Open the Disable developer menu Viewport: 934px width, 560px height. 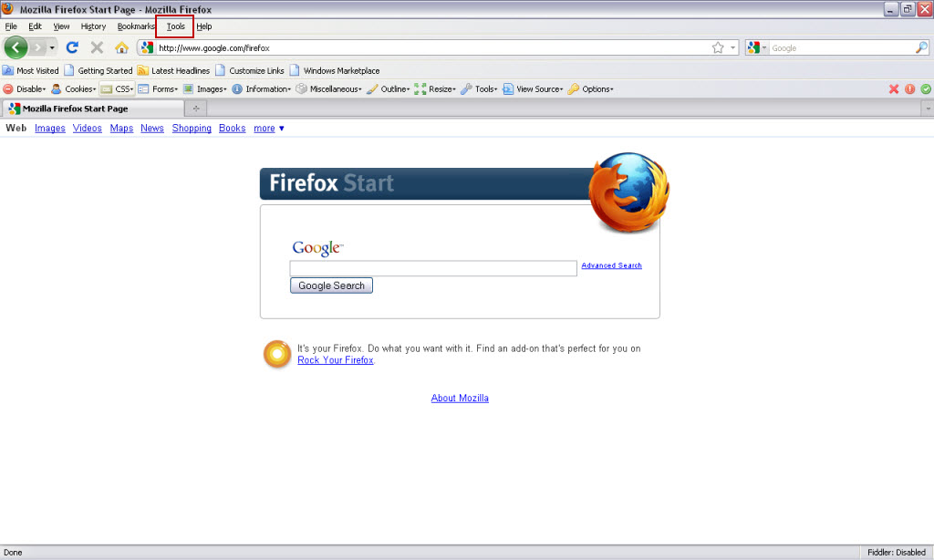(x=25, y=88)
